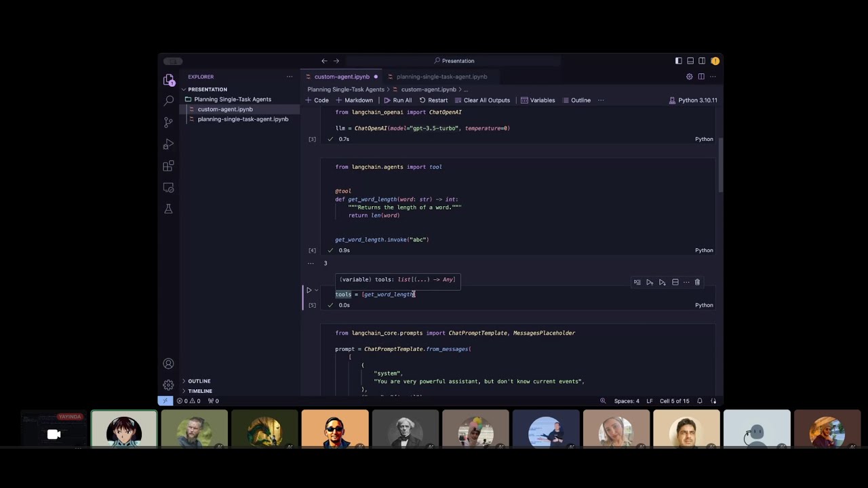The height and width of the screenshot is (488, 868).
Task: Select the Python 3.10.11 kernel picker
Action: pos(693,100)
